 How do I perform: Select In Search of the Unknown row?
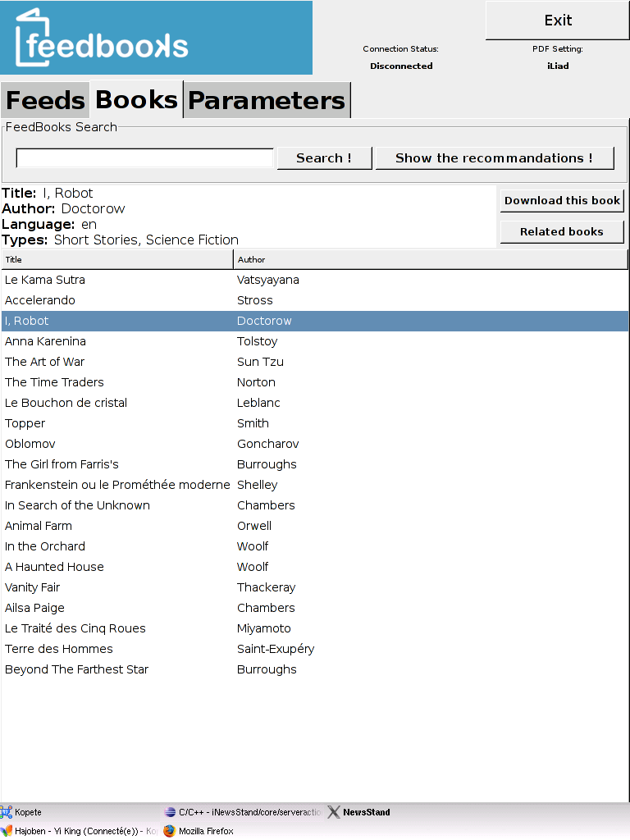(314, 505)
